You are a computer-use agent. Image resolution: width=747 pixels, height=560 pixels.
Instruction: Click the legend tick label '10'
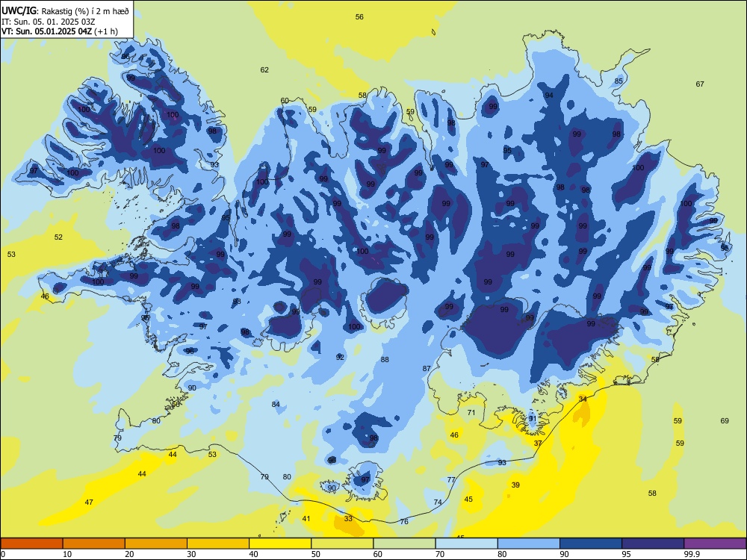(67, 554)
